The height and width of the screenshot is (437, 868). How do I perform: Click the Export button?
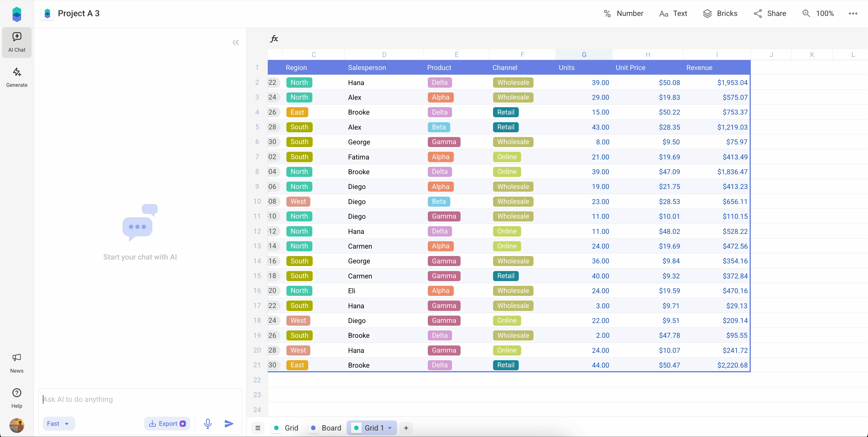coord(167,423)
